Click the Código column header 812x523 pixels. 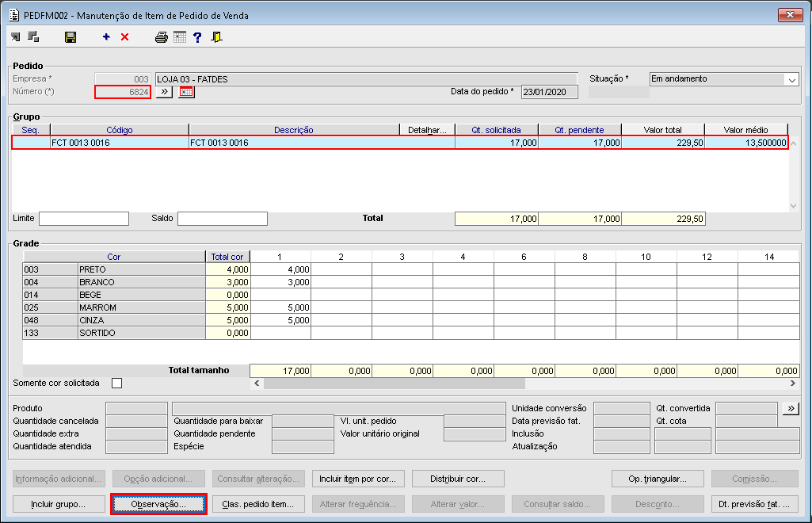(120, 130)
